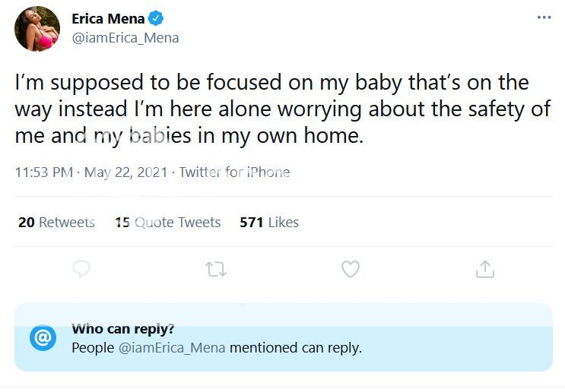Click the 11:53 PM May 22, 2021 timestamp
565x392 pixels.
pyautogui.click(x=92, y=172)
